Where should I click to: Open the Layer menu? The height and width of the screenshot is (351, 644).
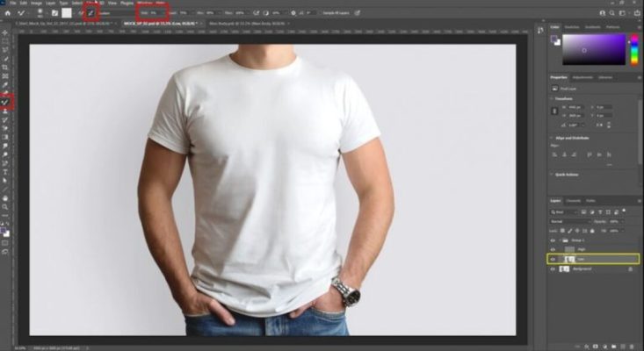(x=50, y=3)
